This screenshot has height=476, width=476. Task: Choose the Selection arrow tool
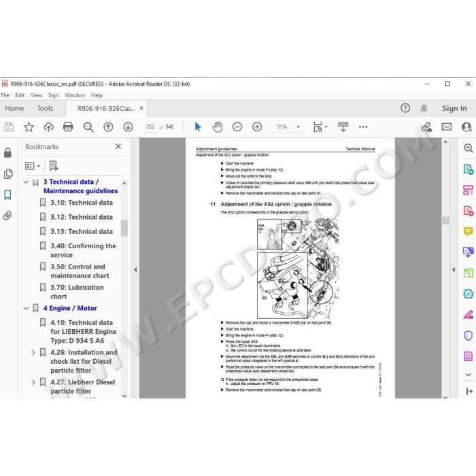[198, 126]
